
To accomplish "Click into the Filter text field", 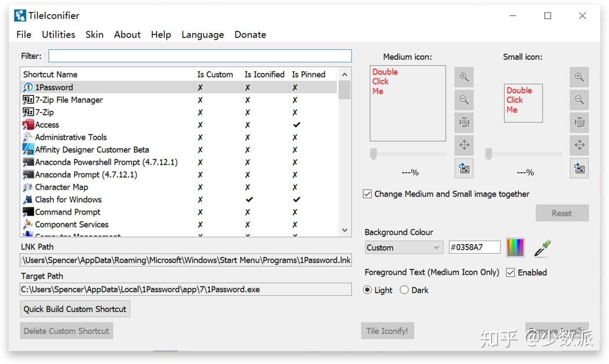I will tap(200, 56).
